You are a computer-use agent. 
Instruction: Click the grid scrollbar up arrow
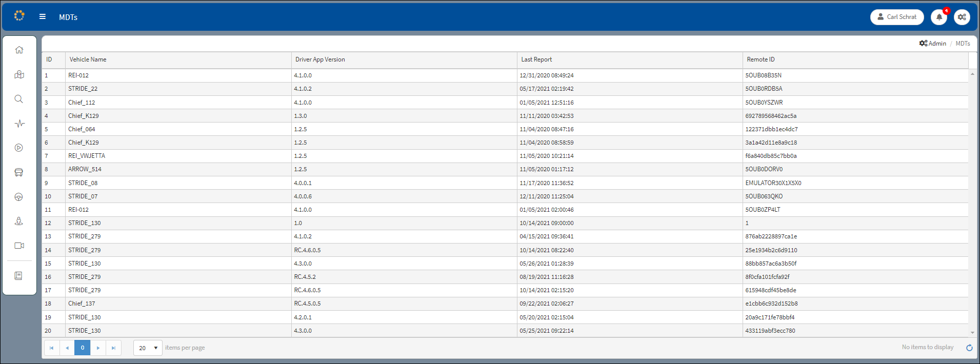[x=972, y=74]
